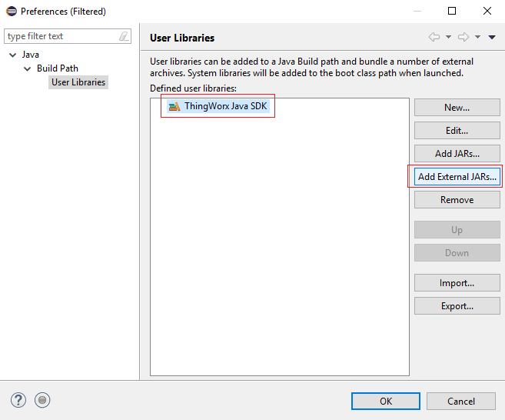The width and height of the screenshot is (505, 420).
Task: Collapse the Build Path tree node
Action: pos(28,69)
